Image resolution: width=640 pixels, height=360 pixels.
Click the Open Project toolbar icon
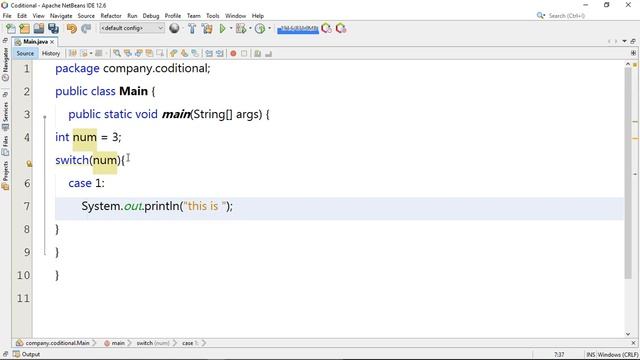point(39,29)
